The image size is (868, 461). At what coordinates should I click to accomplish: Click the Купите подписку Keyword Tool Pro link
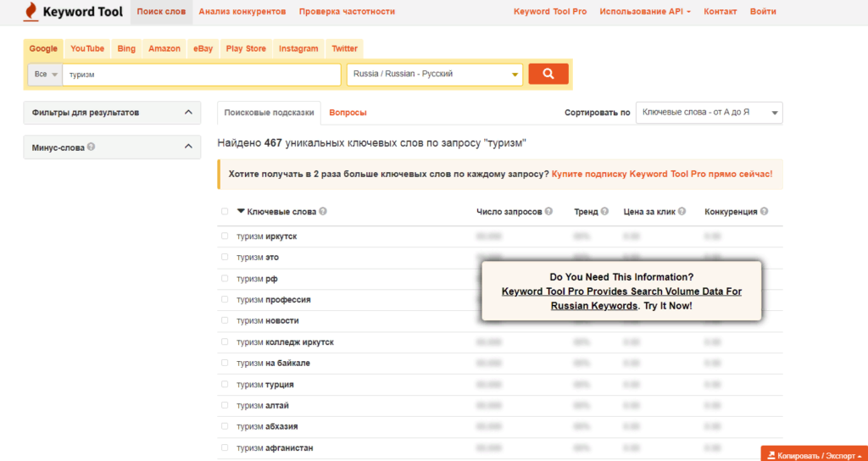pyautogui.click(x=661, y=174)
